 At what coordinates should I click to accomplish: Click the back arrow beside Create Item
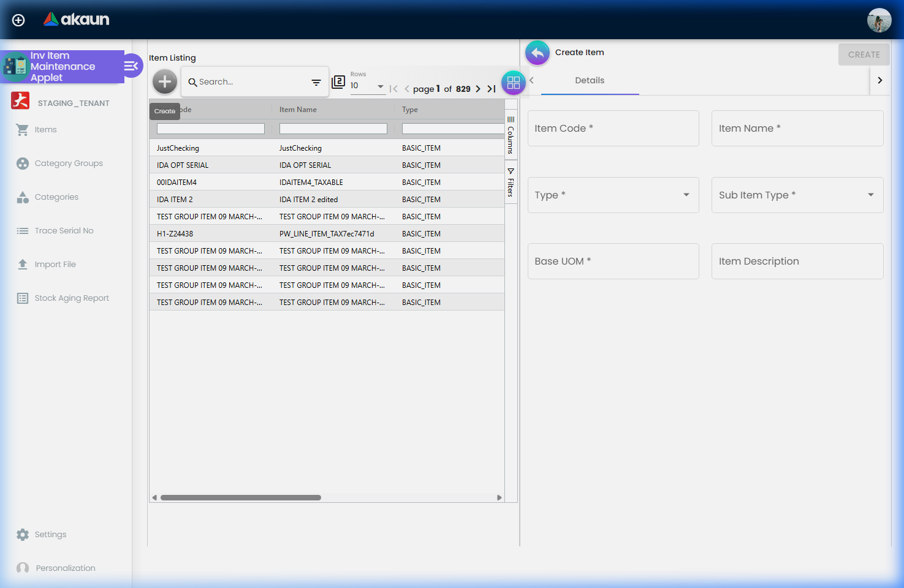(x=537, y=53)
